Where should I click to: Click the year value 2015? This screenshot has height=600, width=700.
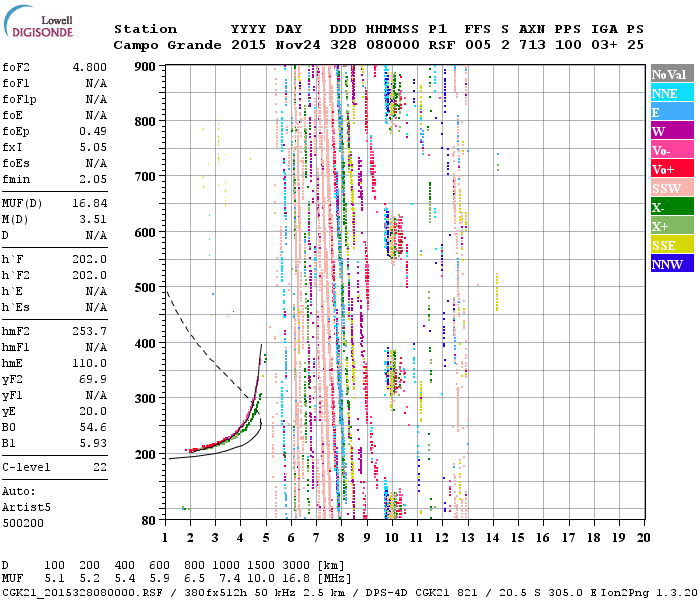point(248,45)
